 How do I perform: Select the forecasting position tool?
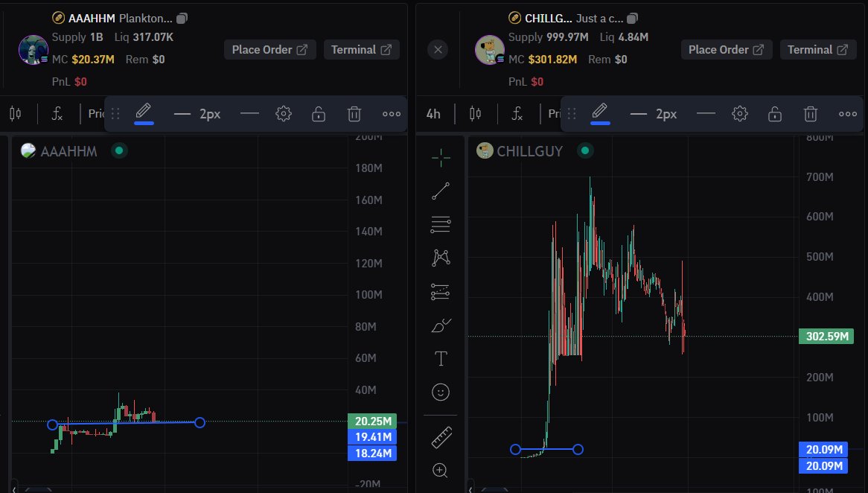point(441,291)
